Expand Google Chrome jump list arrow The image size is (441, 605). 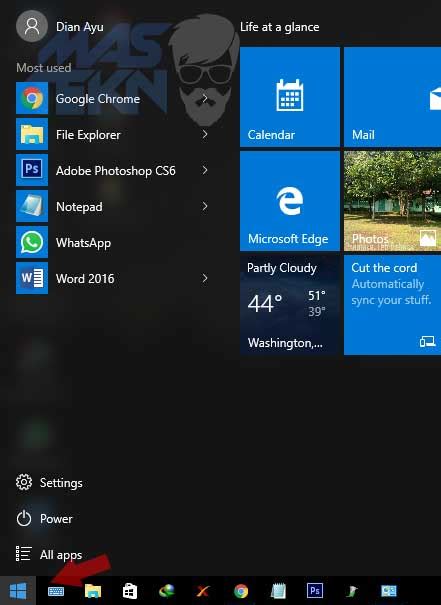205,99
